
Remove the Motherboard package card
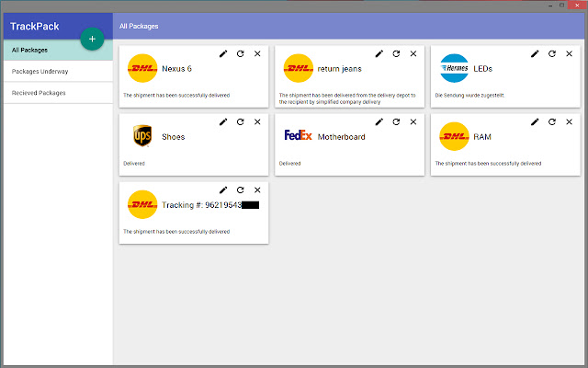413,121
